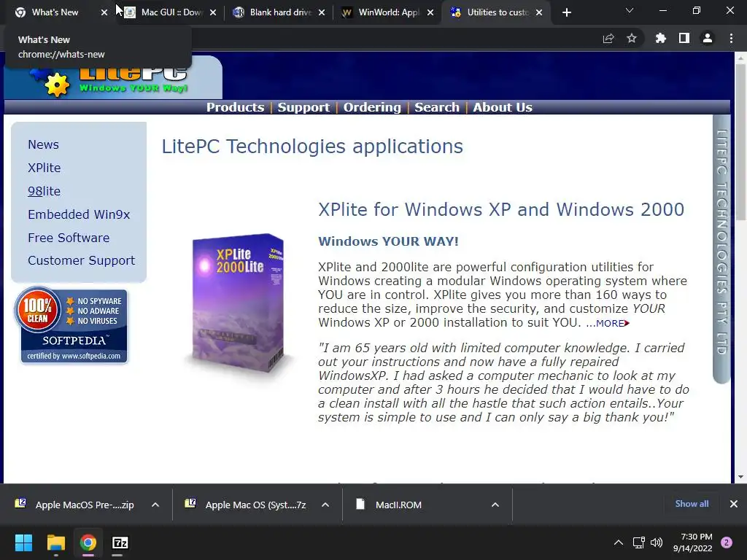Open Customer Support sidebar link
The image size is (747, 560).
click(x=82, y=260)
